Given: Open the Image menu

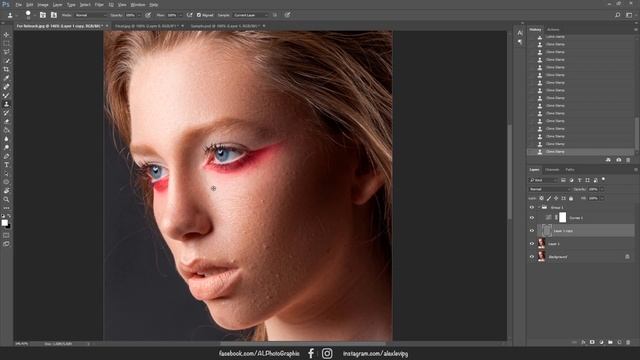Looking at the screenshot, I should [x=43, y=5].
